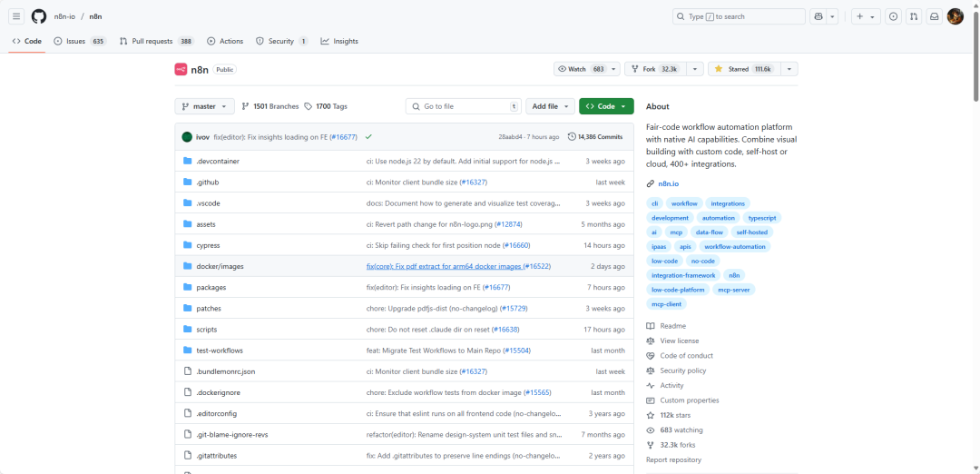Click the Custom properties icon
Viewport: 980px width, 474px height.
[651, 400]
